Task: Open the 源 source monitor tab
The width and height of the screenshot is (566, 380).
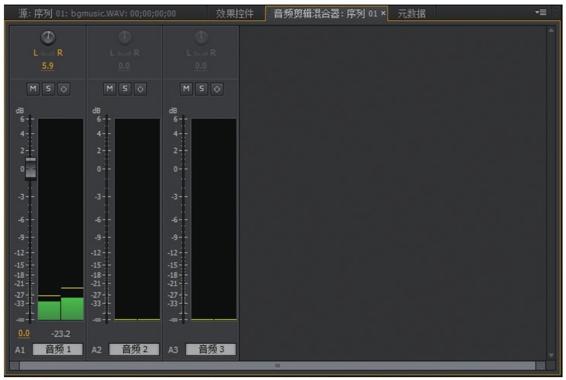Action: click(x=97, y=14)
